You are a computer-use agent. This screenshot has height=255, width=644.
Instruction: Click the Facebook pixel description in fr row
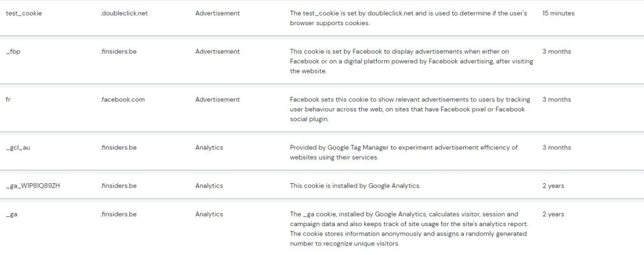tap(409, 109)
